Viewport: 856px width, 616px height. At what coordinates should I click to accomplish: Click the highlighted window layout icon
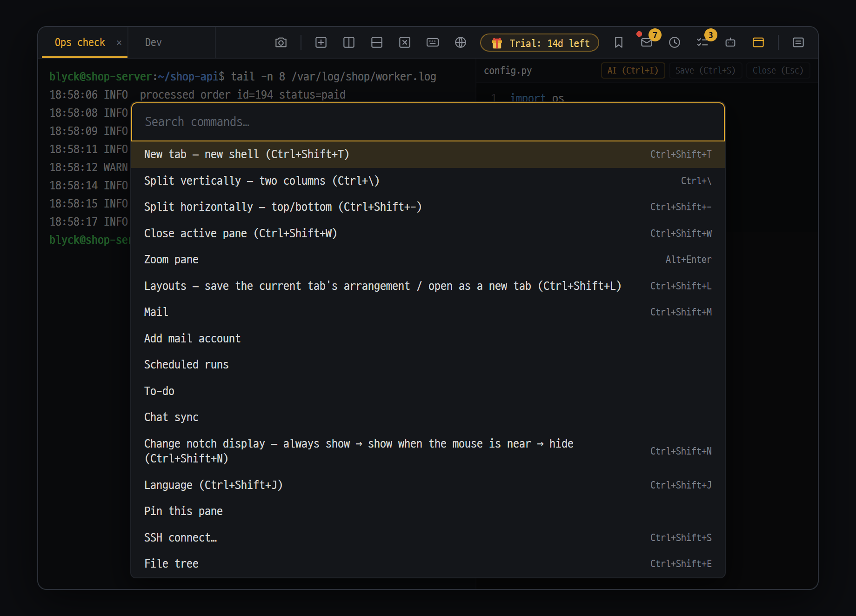tap(758, 43)
